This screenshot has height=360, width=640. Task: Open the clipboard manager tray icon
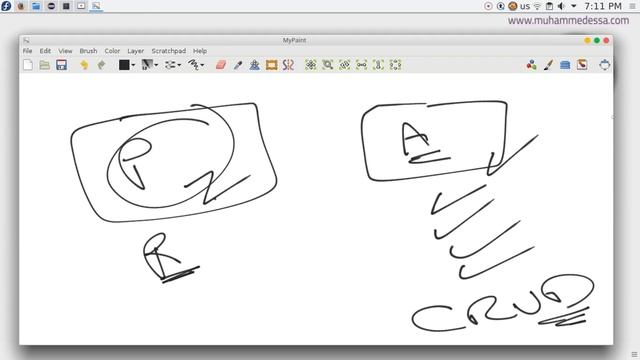pyautogui.click(x=549, y=6)
